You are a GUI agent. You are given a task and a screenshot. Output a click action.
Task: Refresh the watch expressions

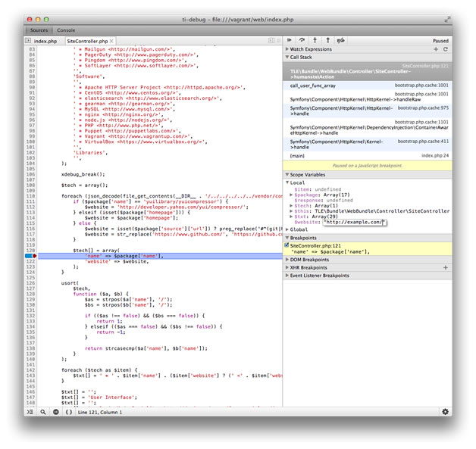tap(446, 48)
